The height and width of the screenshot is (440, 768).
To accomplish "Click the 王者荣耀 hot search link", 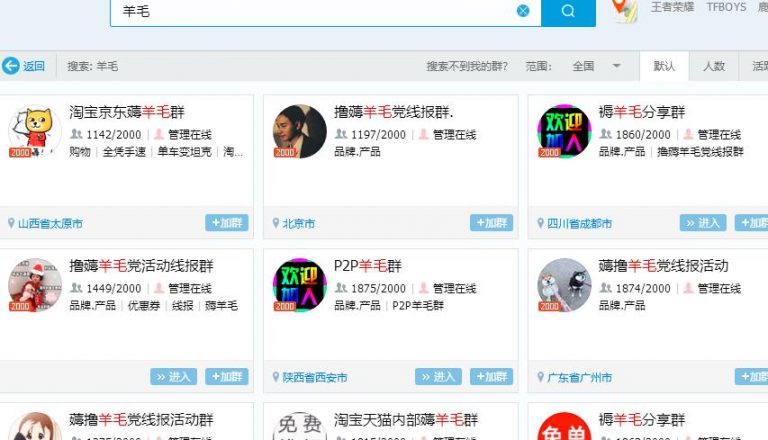I will 673,7.
